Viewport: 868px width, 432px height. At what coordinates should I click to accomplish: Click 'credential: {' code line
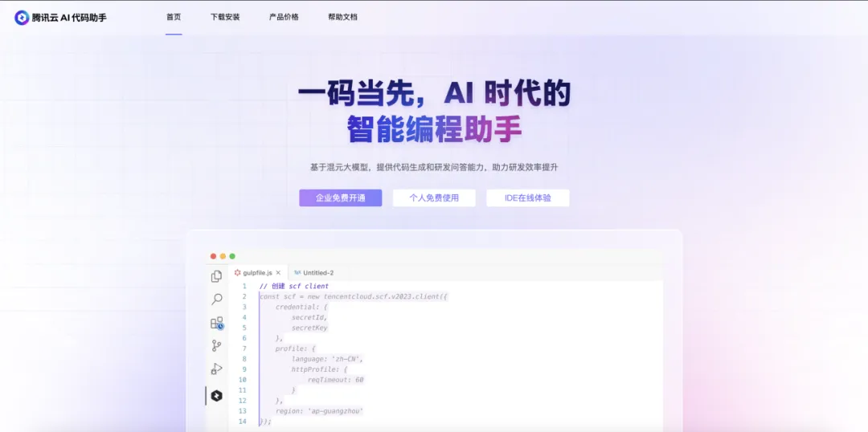[301, 307]
